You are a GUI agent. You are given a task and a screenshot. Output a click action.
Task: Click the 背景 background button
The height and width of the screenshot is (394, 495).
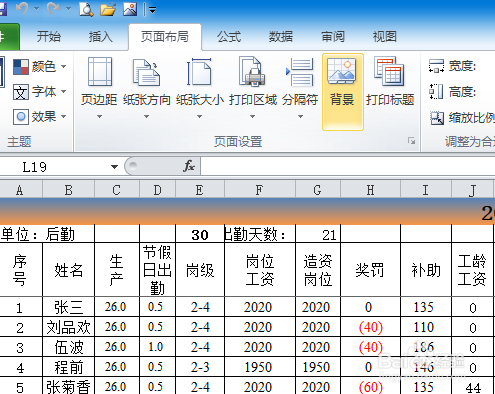(343, 92)
